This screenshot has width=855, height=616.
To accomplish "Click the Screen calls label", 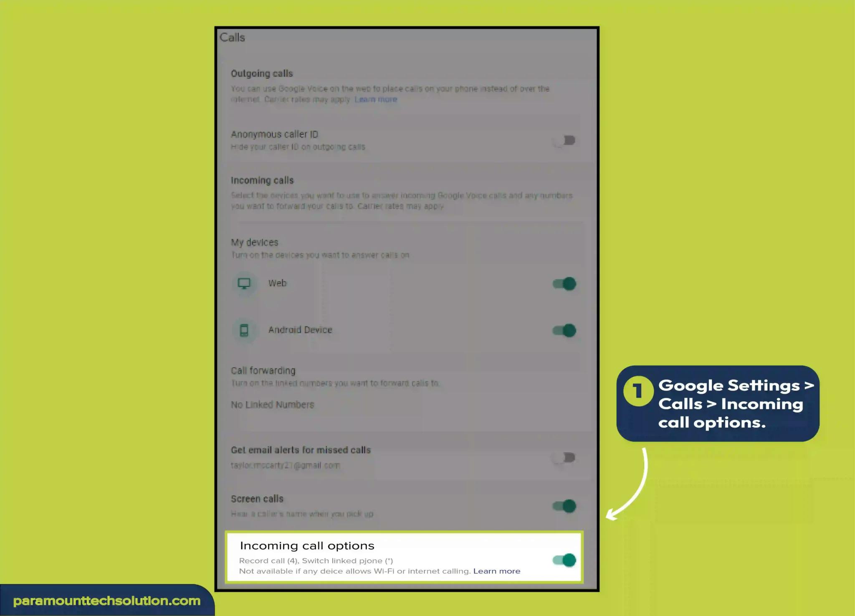I will pyautogui.click(x=257, y=499).
